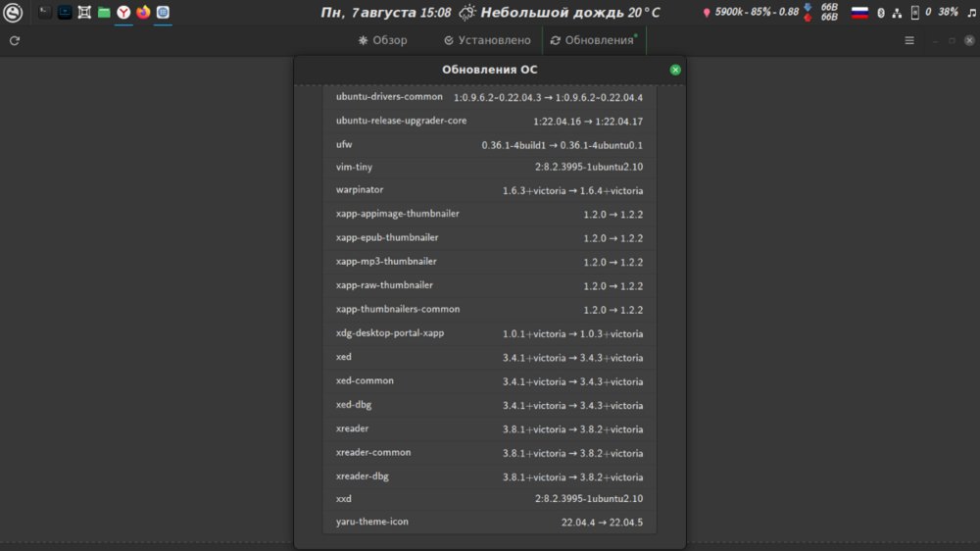Select the xed-common package row
980x551 pixels.
click(489, 380)
